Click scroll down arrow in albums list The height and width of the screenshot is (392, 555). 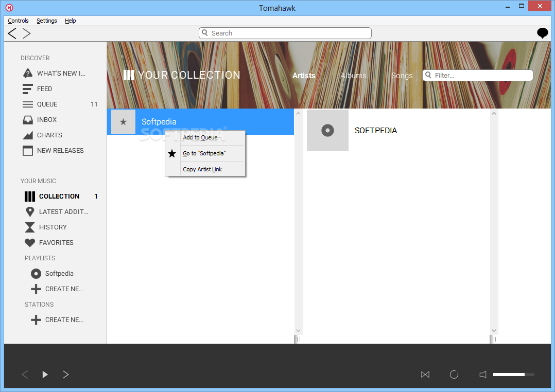point(494,331)
